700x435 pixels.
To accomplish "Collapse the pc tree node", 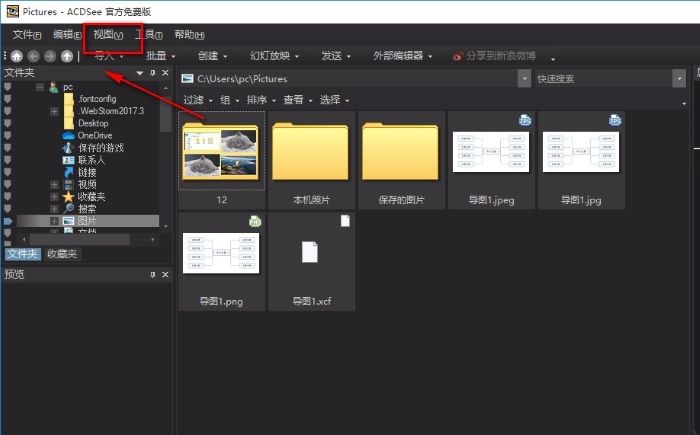I will tap(40, 87).
